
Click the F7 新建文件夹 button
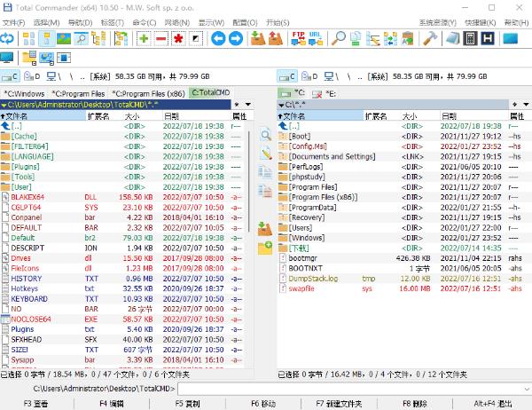(339, 404)
